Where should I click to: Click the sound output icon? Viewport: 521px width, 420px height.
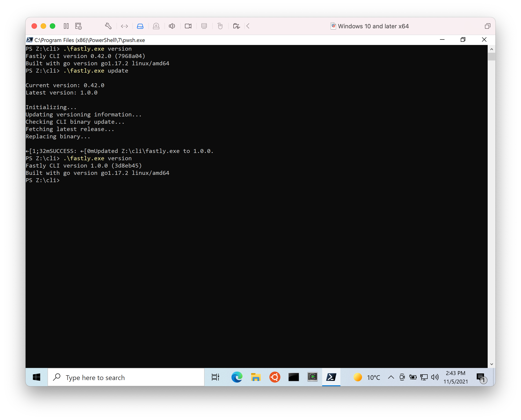click(x=172, y=26)
